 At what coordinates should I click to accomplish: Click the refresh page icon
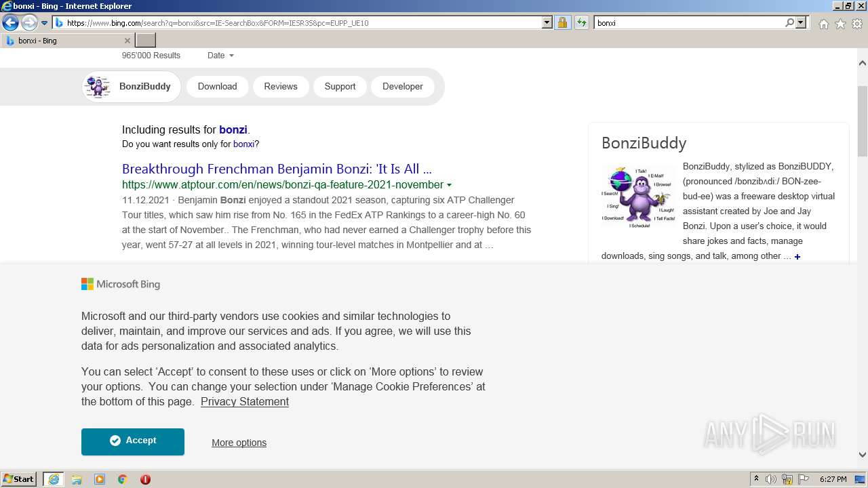click(581, 22)
